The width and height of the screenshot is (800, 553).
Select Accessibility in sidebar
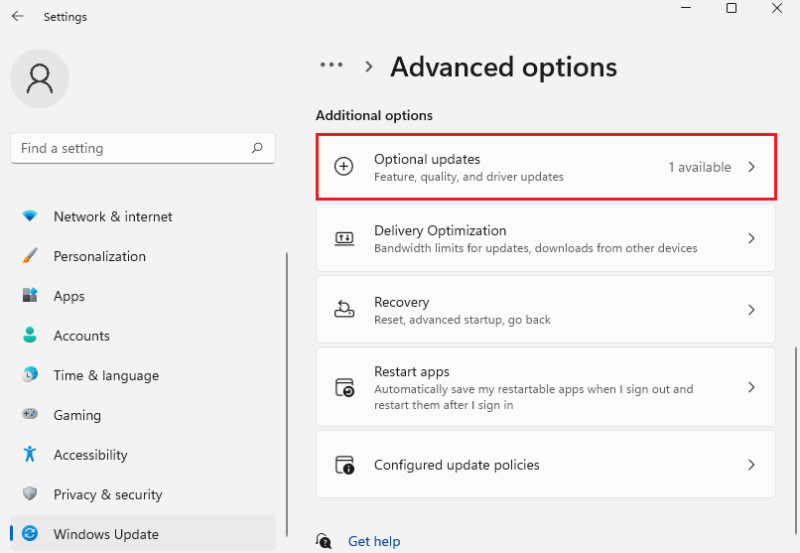click(143, 455)
